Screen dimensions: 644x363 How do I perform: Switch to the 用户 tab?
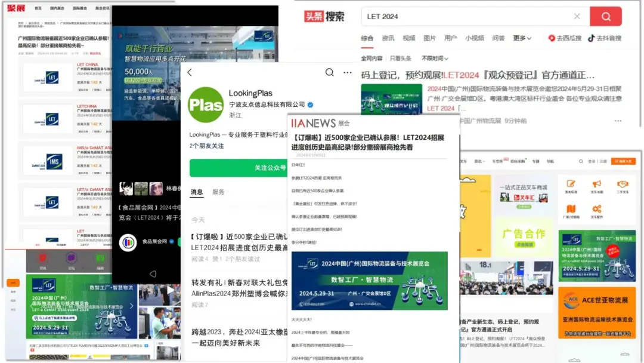[450, 38]
